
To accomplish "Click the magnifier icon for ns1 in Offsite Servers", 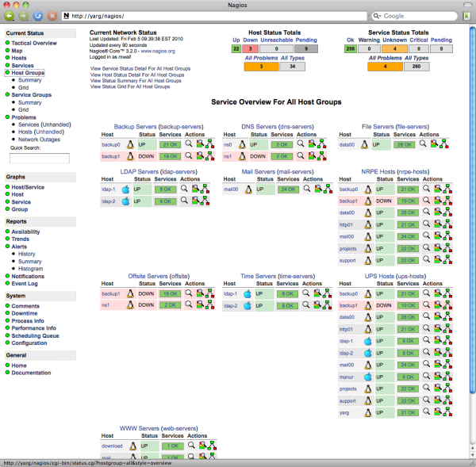I will [189, 305].
